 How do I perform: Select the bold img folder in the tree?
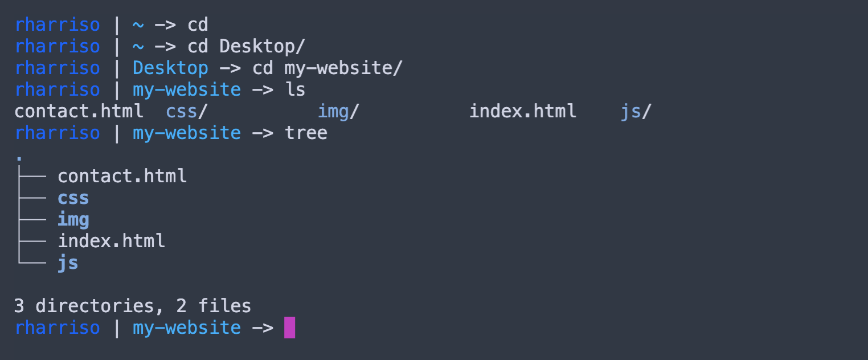[x=73, y=220]
